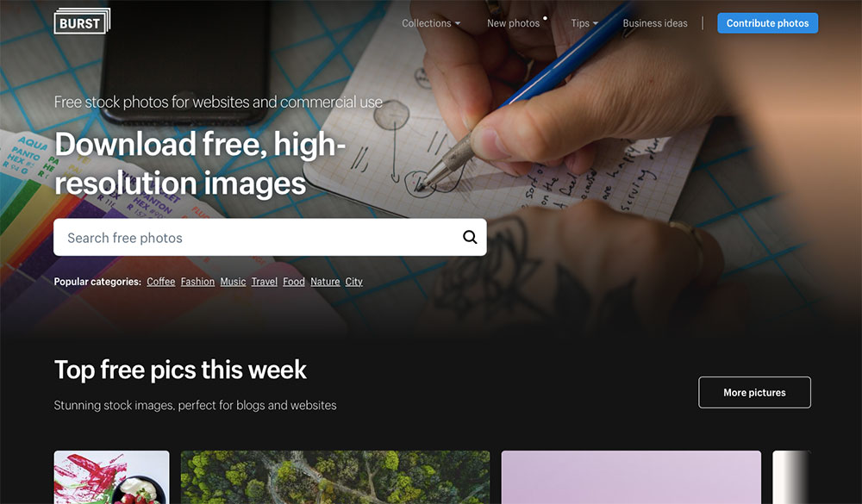
Task: Select the Food category link
Action: [294, 282]
